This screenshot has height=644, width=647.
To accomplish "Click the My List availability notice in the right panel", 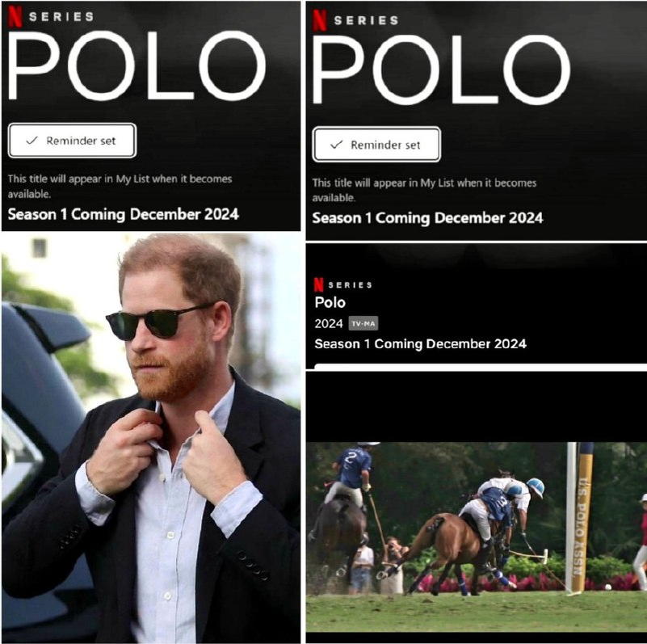I will [x=424, y=191].
